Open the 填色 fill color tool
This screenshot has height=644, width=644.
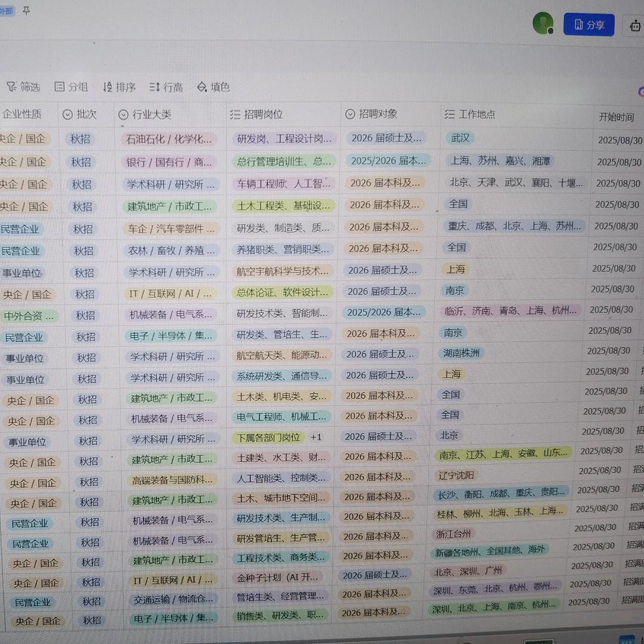click(212, 87)
